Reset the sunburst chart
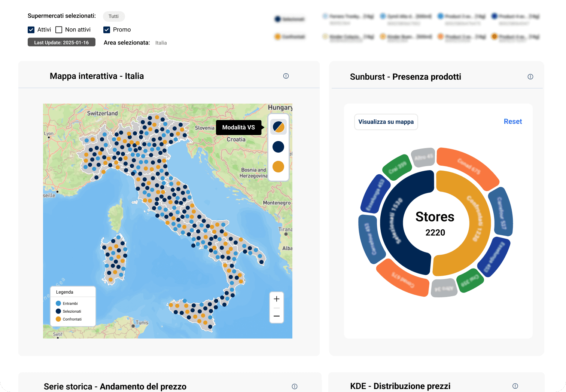The height and width of the screenshot is (392, 566). (512, 122)
